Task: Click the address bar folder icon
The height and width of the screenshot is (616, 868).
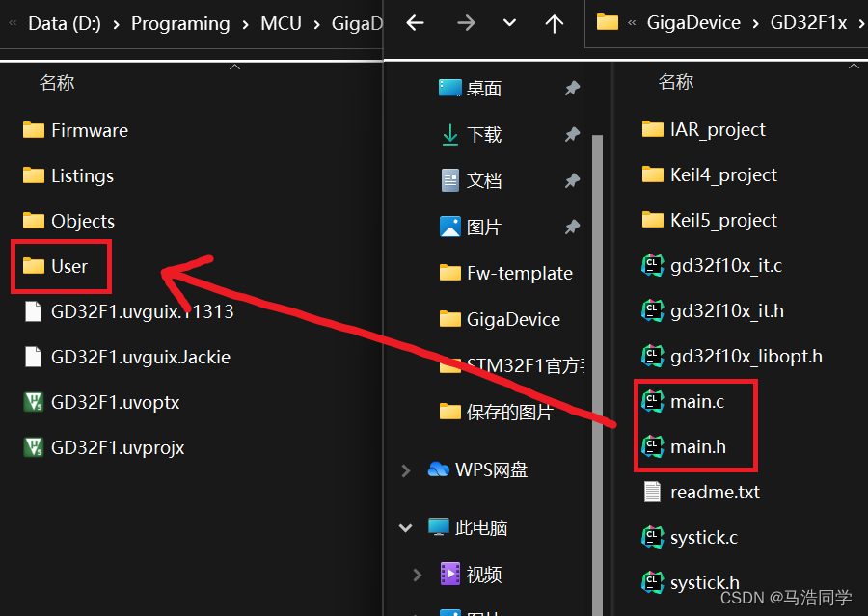Action: click(608, 23)
